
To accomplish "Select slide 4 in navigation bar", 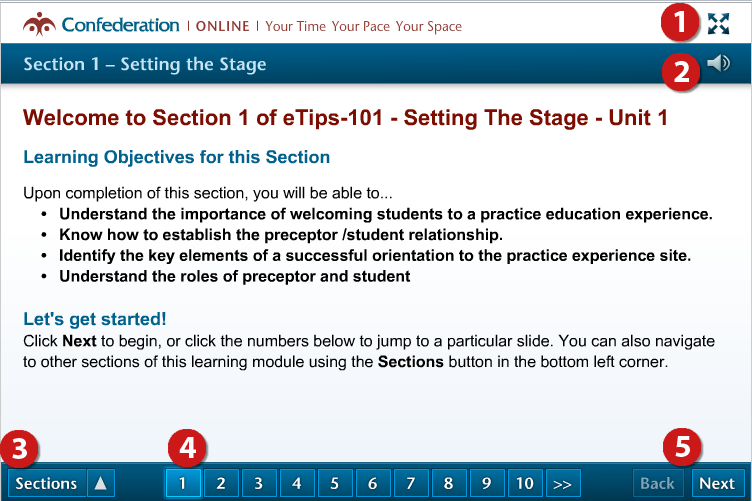I will 296,483.
